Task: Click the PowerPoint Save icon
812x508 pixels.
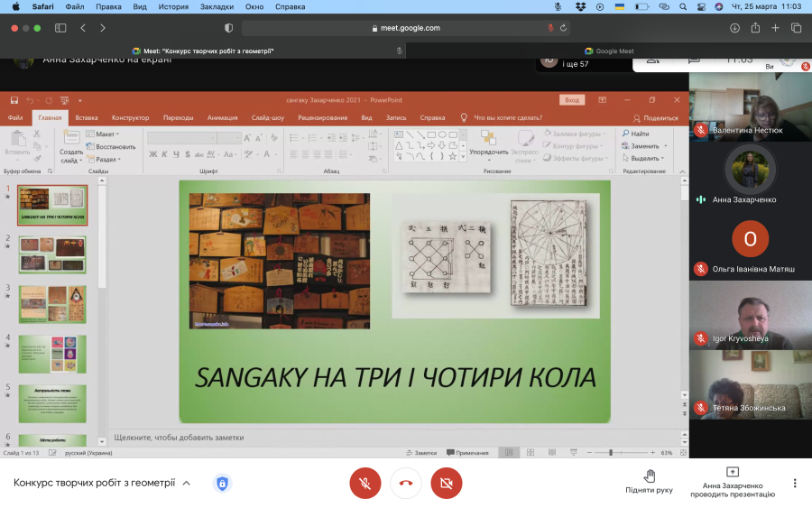Action: 14,100
